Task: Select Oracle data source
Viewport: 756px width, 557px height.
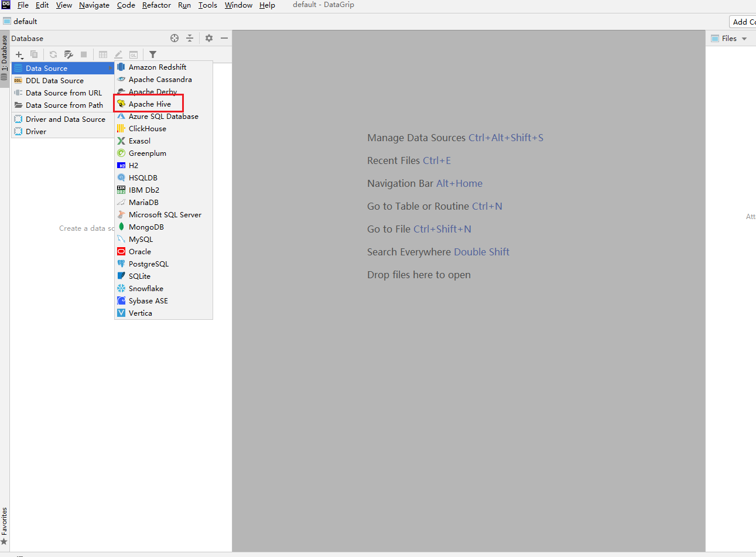Action: coord(163,251)
